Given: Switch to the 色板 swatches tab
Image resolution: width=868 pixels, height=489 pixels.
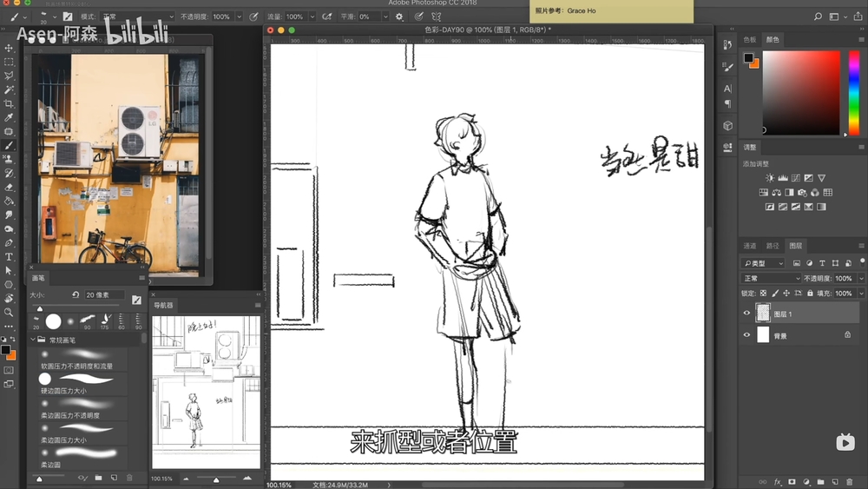Looking at the screenshot, I should tap(750, 40).
